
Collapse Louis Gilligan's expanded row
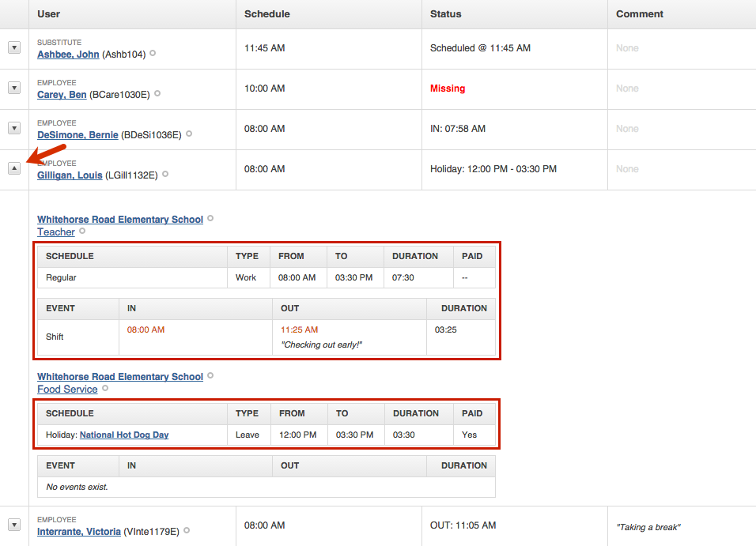pos(13,168)
